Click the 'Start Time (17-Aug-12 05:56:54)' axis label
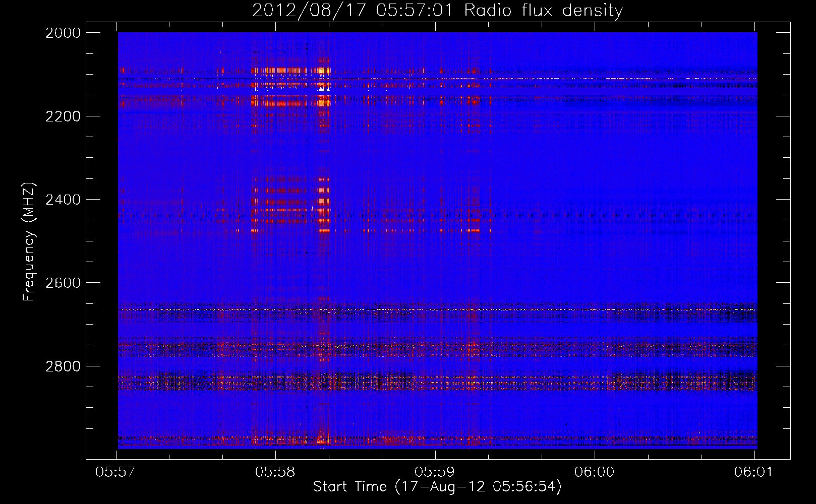The width and height of the screenshot is (816, 504). click(x=437, y=487)
